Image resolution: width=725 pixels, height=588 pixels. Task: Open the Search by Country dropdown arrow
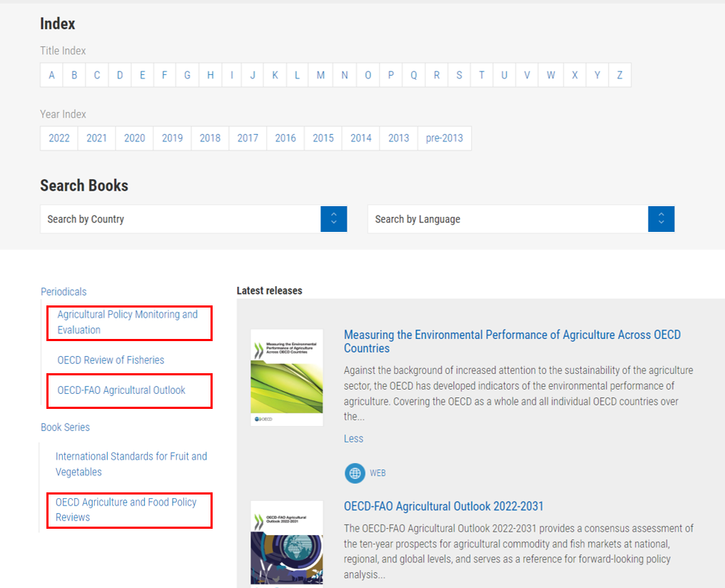333,219
